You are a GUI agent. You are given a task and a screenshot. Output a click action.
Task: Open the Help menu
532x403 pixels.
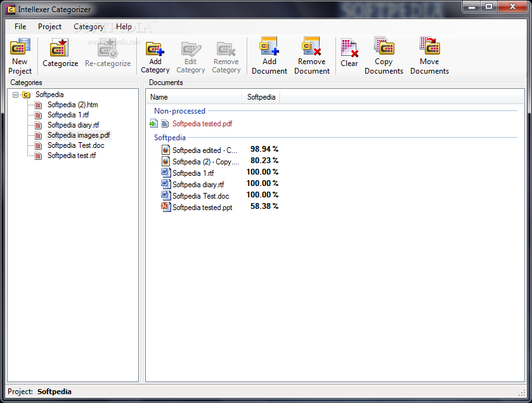(x=124, y=27)
